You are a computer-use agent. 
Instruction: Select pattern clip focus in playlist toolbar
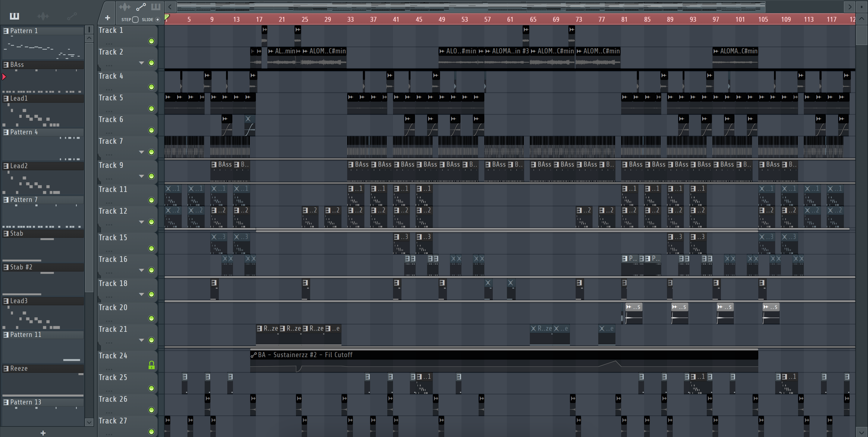click(x=156, y=7)
